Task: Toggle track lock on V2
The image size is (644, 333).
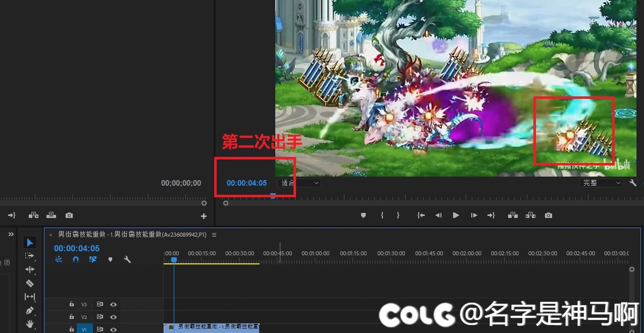Action: 72,317
